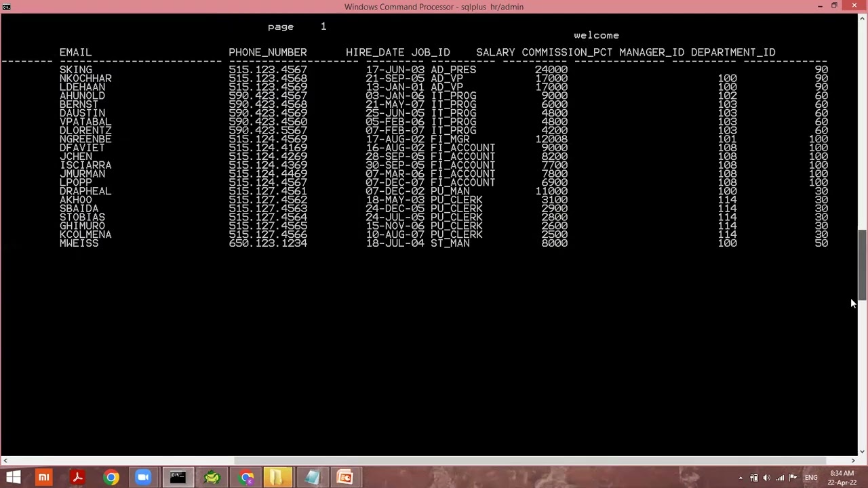Click the horizontal scrollbar right arrow

(853, 461)
